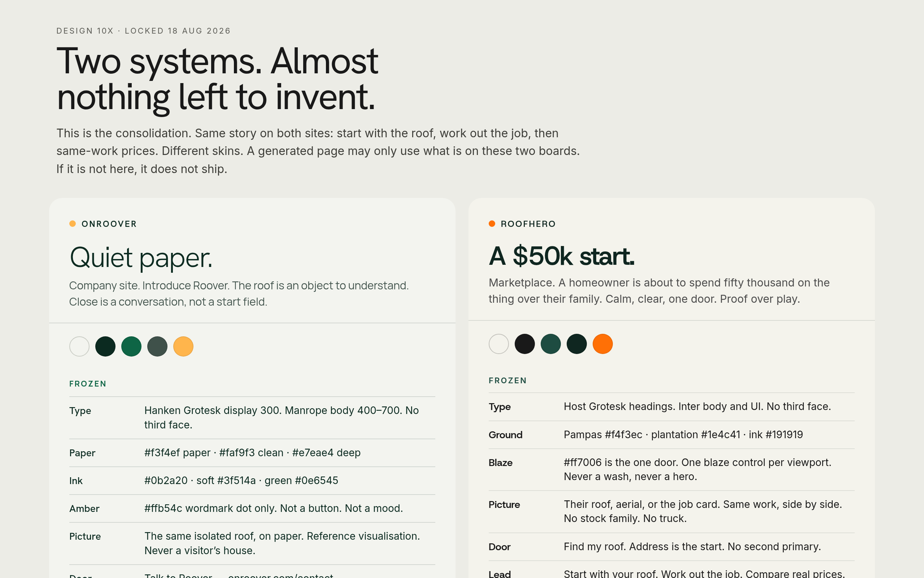
Task: Select the black ink swatch in Roofhero
Action: 524,344
